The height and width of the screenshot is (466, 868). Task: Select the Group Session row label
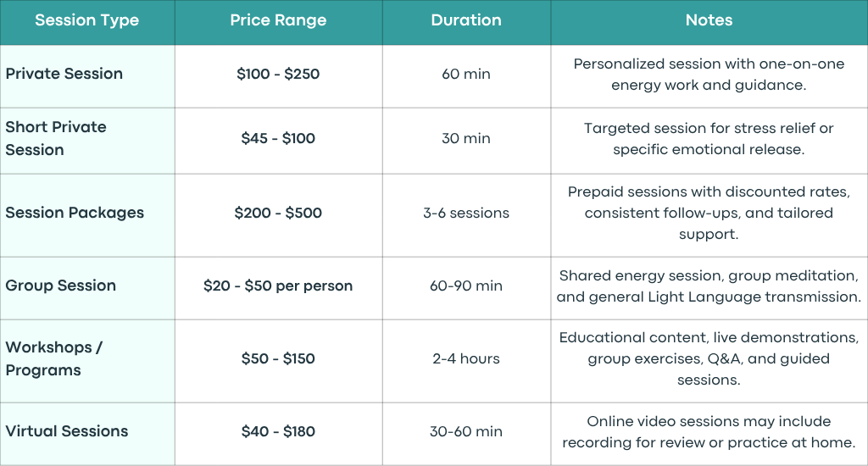tap(61, 286)
